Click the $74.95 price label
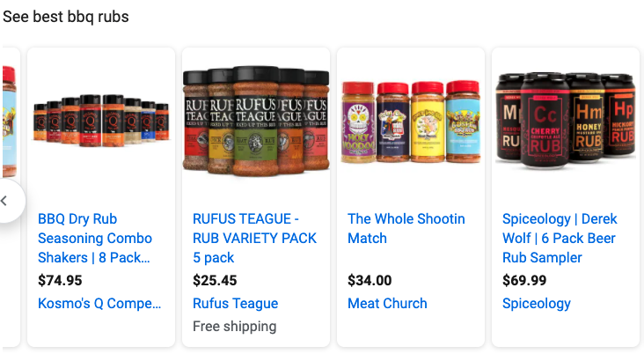The width and height of the screenshot is (644, 354). click(x=60, y=280)
